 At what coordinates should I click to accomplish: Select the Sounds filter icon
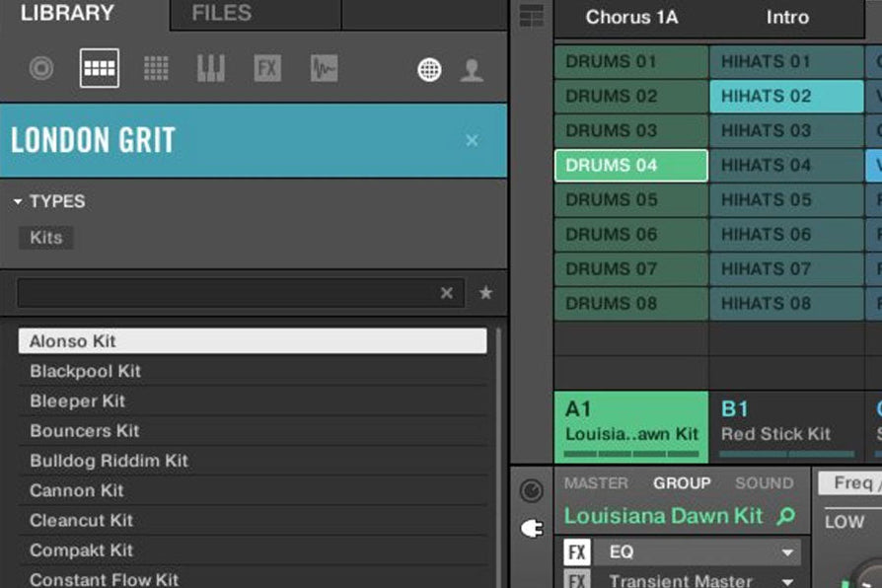(155, 67)
